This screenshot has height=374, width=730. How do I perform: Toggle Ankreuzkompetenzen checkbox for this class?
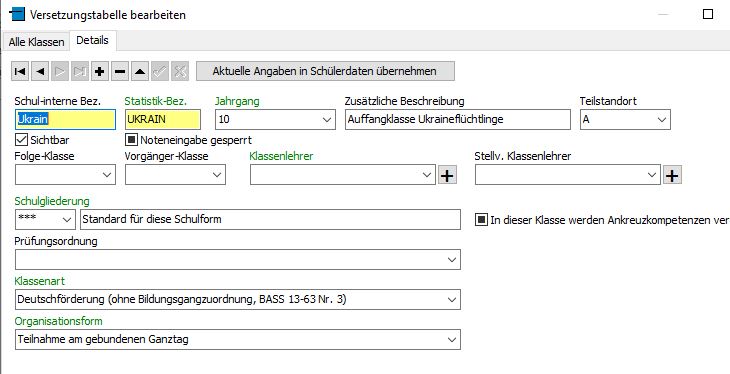(481, 220)
